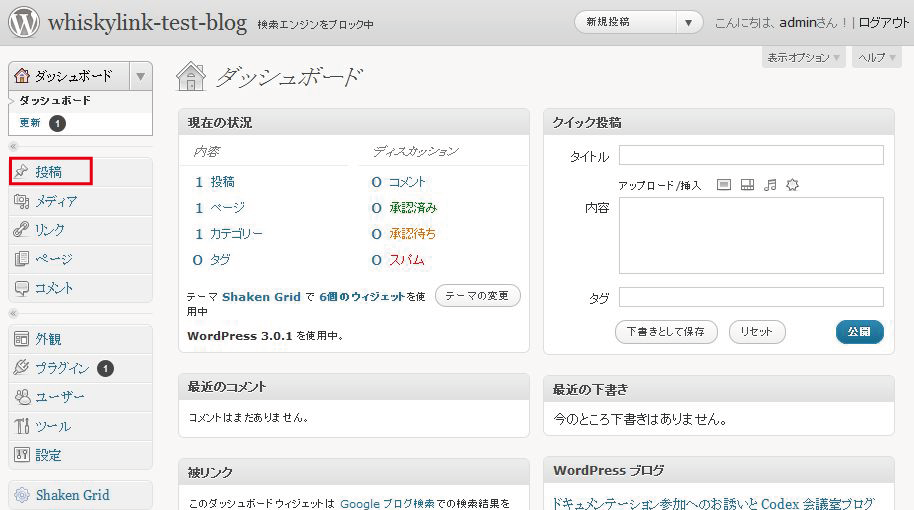Click the ツール tools icon in sidebar

pos(22,426)
